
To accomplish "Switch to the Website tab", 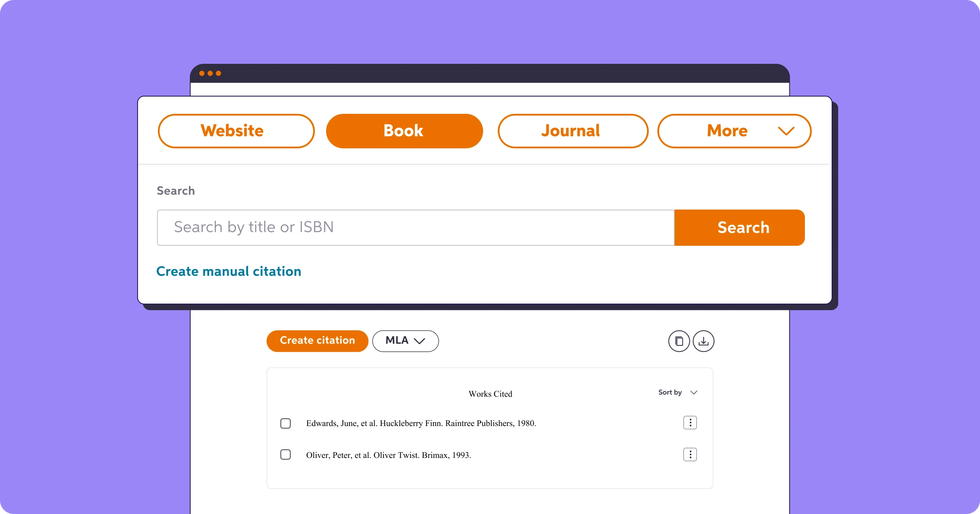I will [236, 131].
